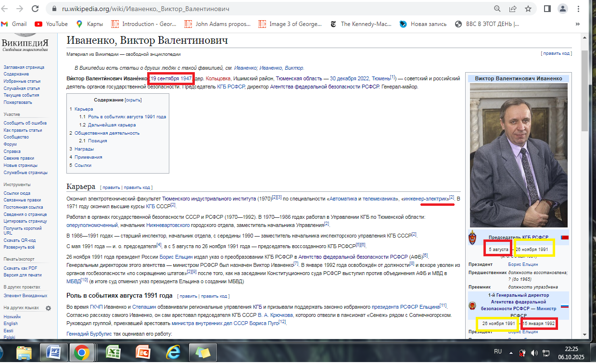Open Chrome's three-dot menu
596x364 pixels.
coord(578,9)
